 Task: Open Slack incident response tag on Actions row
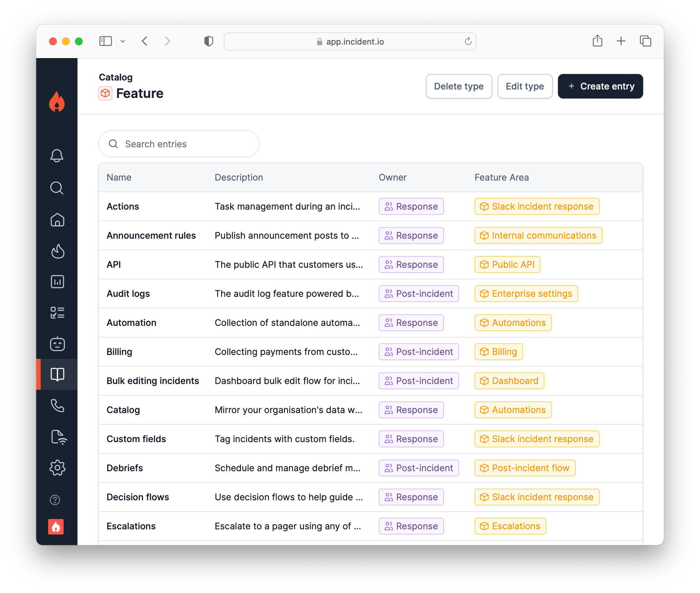(x=537, y=207)
